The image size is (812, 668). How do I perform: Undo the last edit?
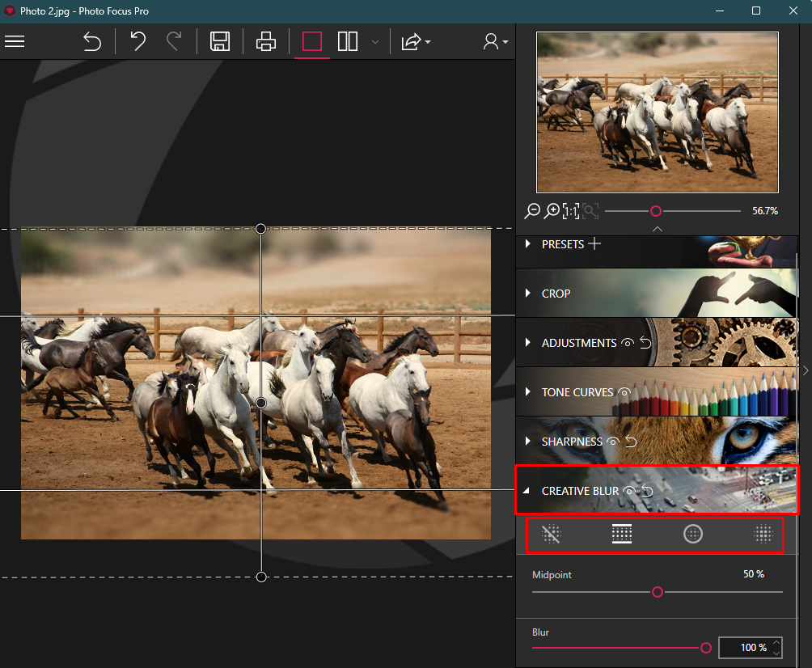[137, 41]
